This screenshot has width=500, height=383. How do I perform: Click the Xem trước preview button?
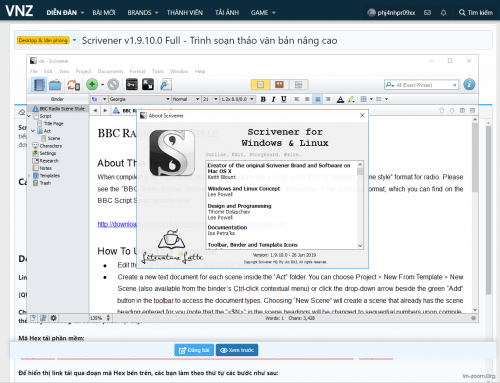tap(237, 350)
